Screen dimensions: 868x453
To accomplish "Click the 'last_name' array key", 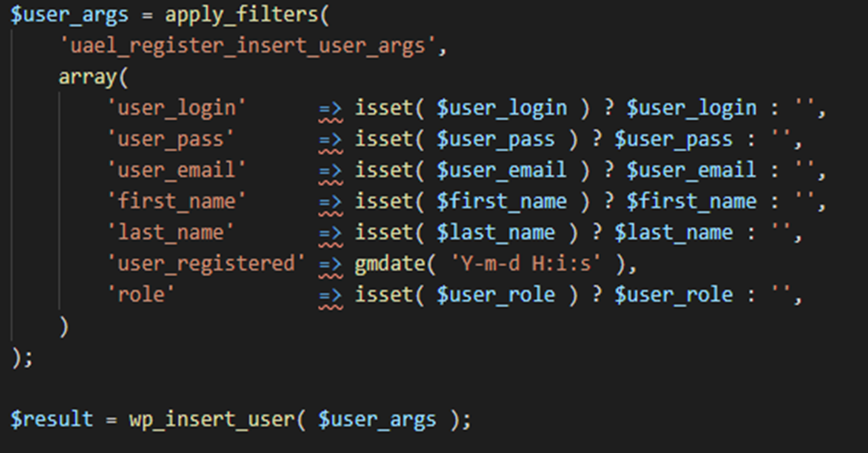I will click(171, 233).
